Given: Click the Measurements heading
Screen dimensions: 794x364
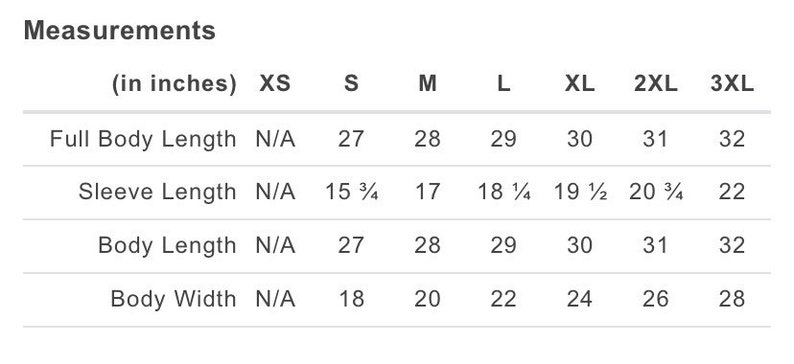Looking at the screenshot, I should [120, 30].
